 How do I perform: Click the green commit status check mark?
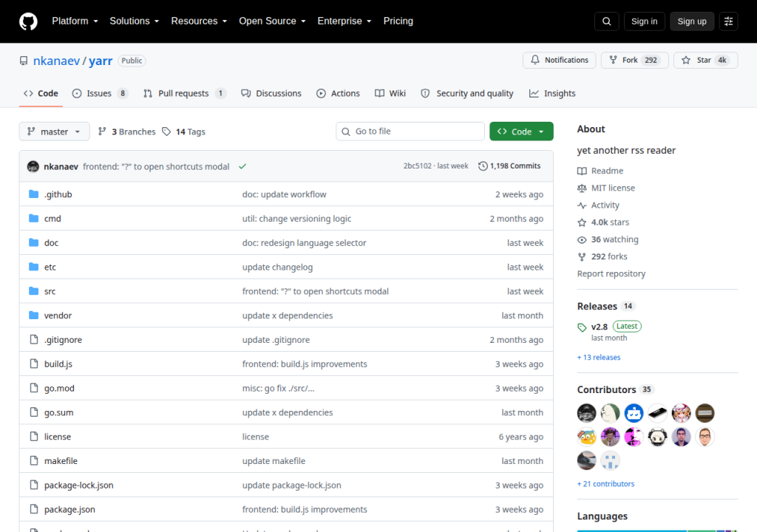(x=242, y=166)
